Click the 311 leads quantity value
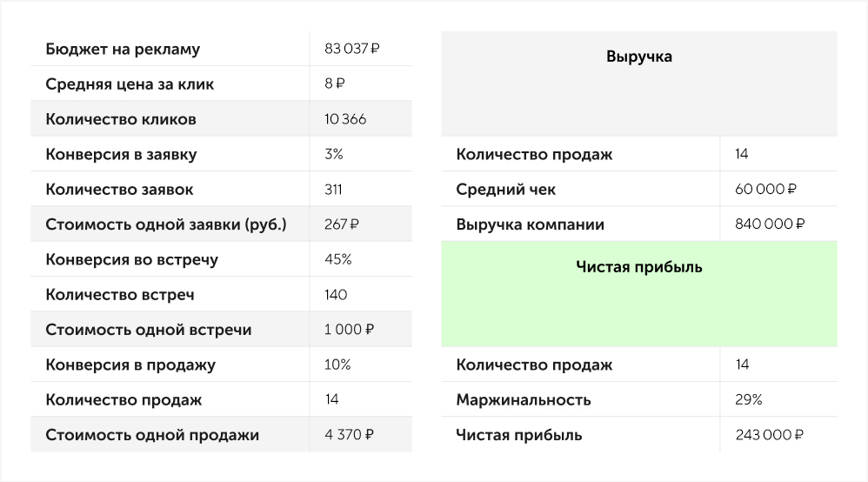 (333, 190)
